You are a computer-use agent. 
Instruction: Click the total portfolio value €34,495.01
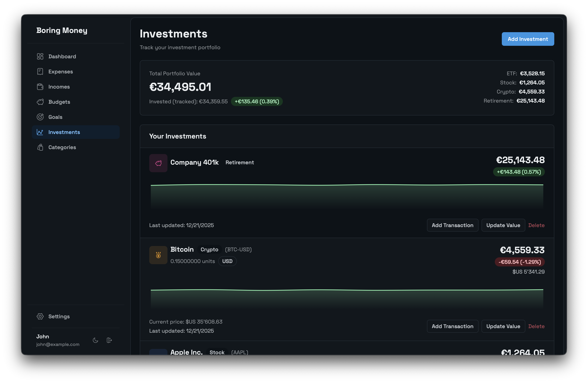click(180, 87)
